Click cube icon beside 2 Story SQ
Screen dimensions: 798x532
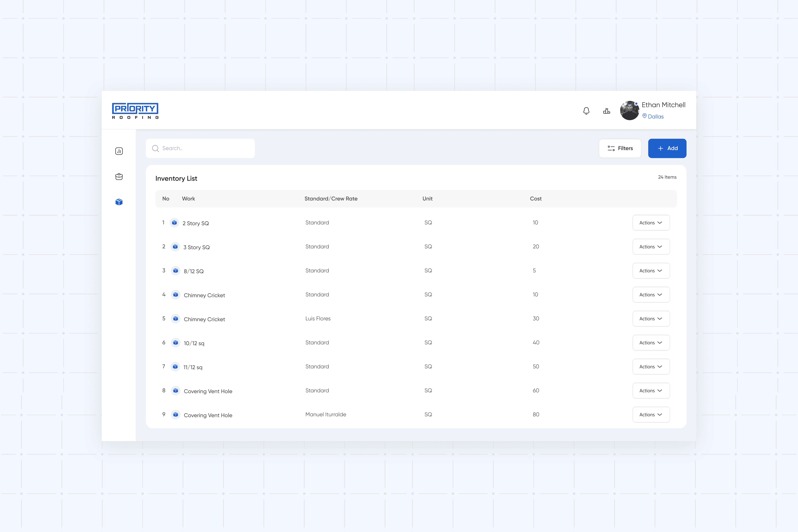click(174, 223)
